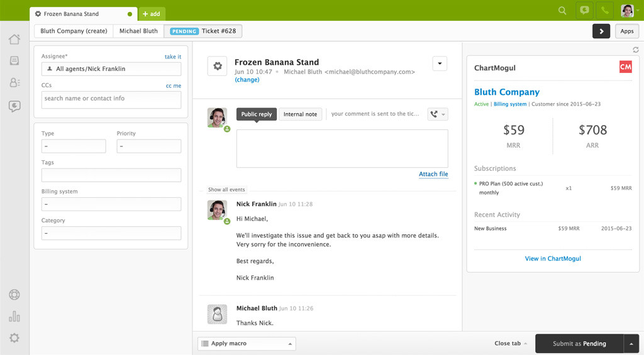Click the refresh apps icon
The height and width of the screenshot is (355, 644).
(x=635, y=50)
